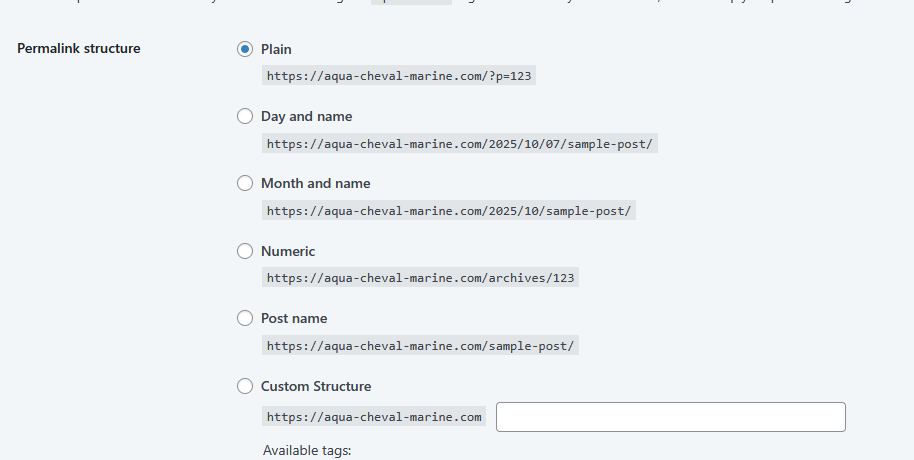Click the ?p=123 example URL
Image resolution: width=914 pixels, height=460 pixels.
[398, 76]
